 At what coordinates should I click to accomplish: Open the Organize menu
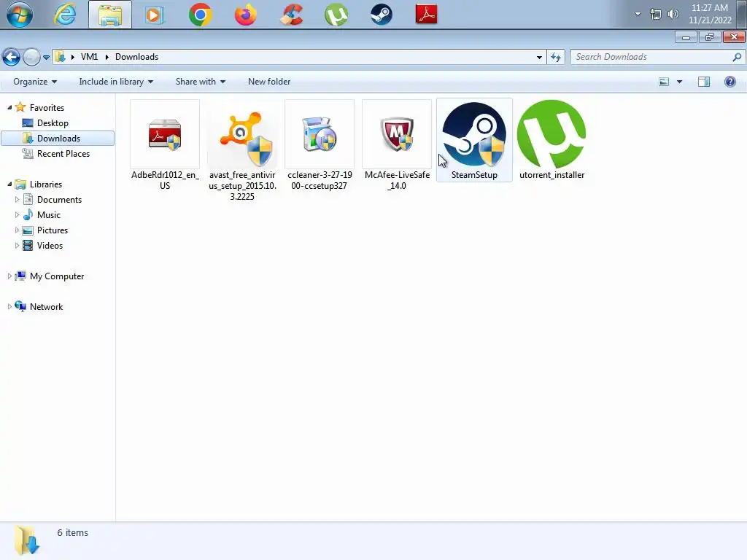pyautogui.click(x=35, y=82)
